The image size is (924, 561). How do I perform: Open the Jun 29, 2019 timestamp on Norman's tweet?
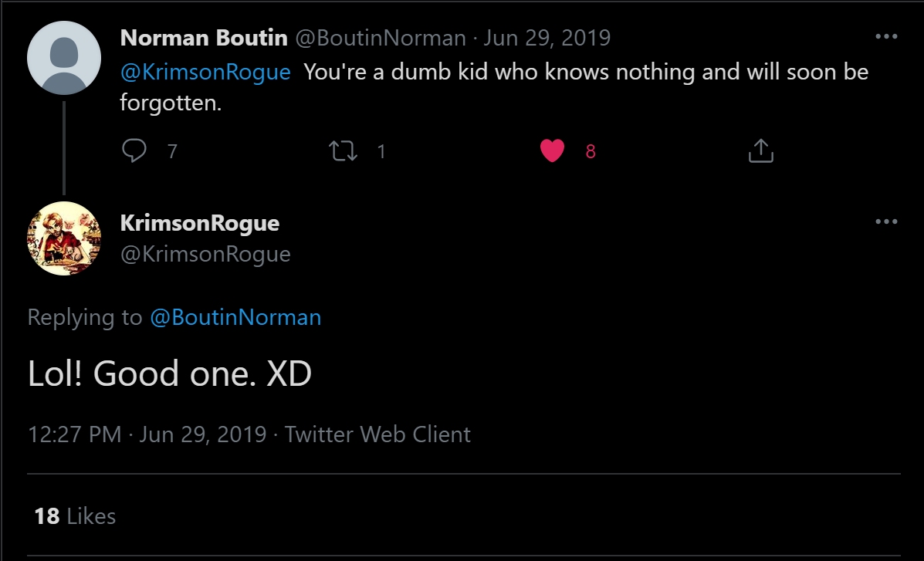click(x=547, y=38)
